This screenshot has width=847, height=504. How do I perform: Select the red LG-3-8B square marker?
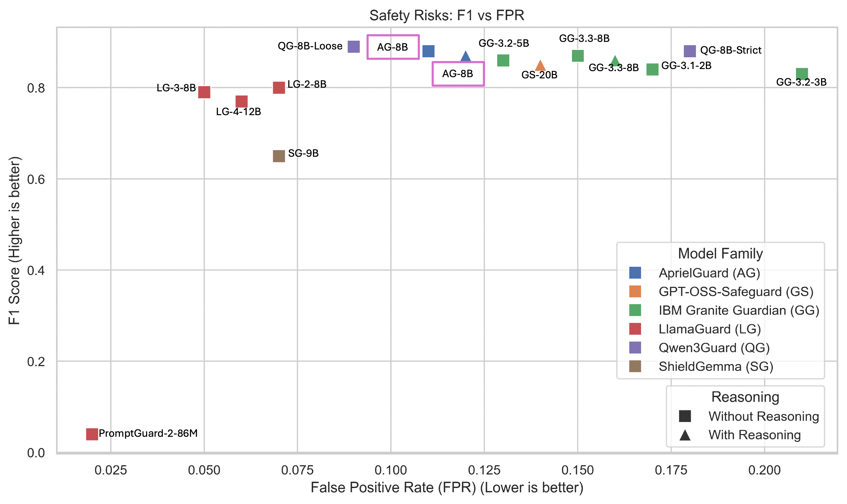point(204,92)
